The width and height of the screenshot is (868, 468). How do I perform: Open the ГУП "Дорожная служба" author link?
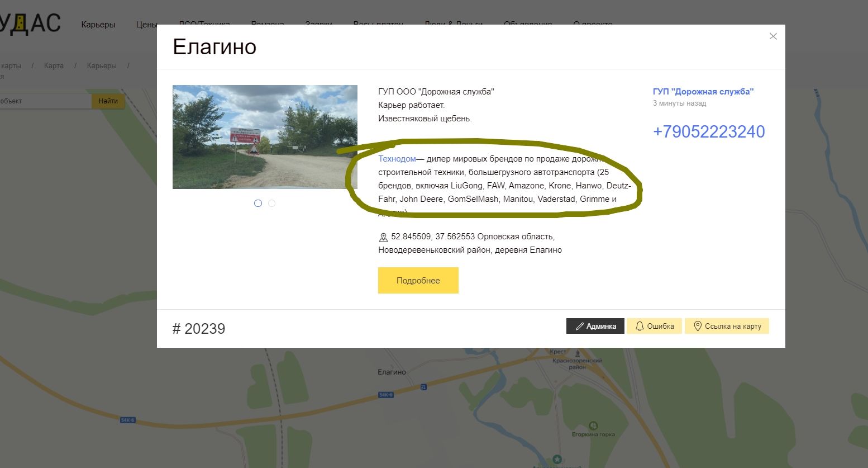[x=703, y=92]
